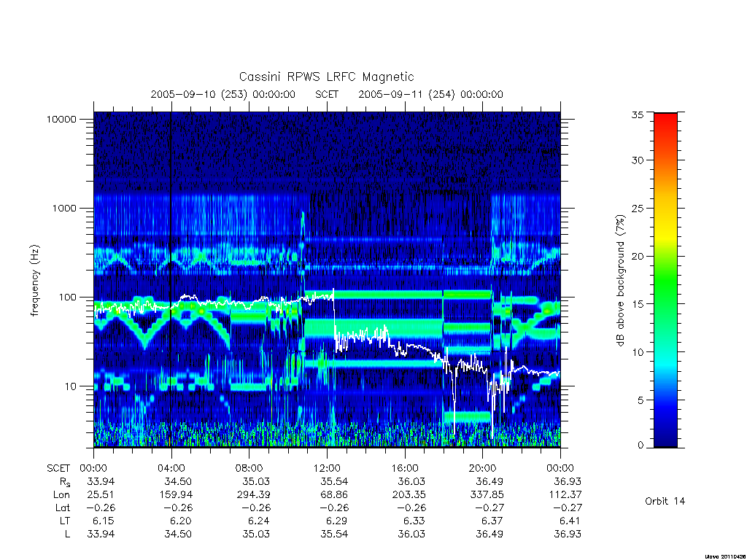Click the 'dB above background (7%)' label
The image size is (747, 560).
(x=620, y=281)
